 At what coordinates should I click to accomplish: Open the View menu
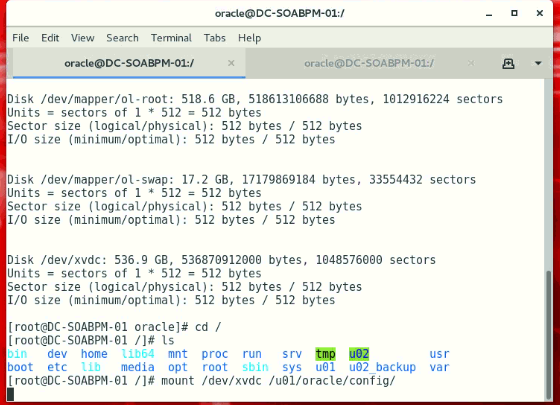coord(82,38)
